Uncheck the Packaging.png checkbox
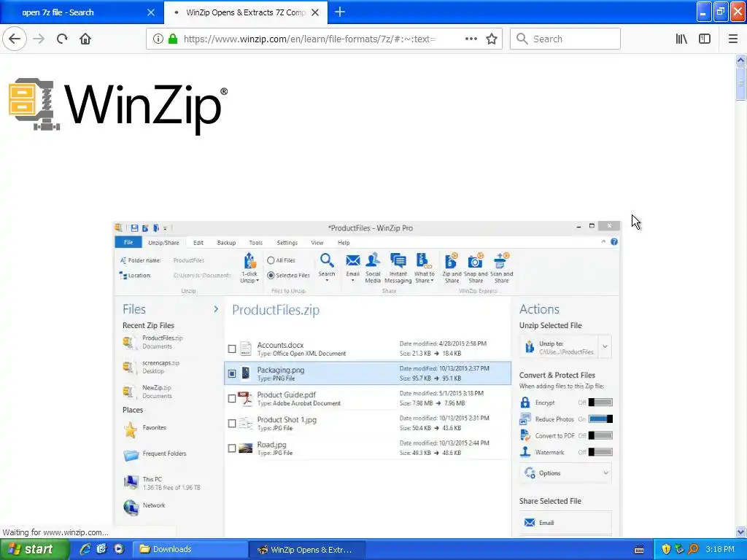Viewport: 747px width, 560px height. click(x=232, y=374)
